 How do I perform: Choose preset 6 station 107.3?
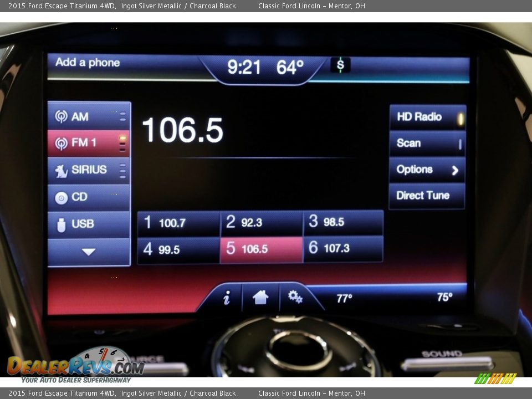pyautogui.click(x=343, y=249)
